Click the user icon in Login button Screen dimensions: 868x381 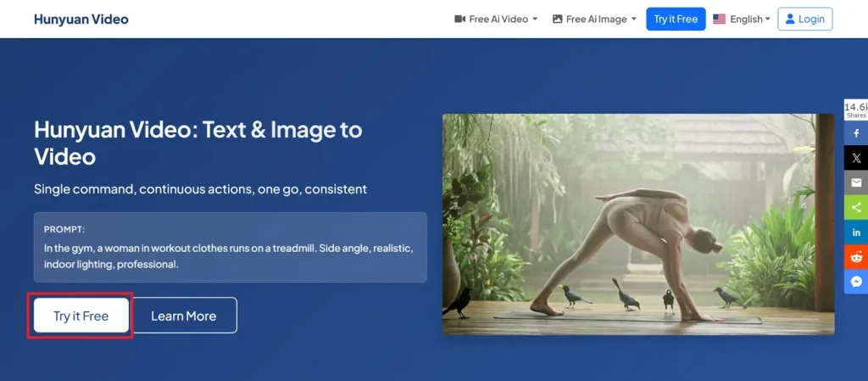[x=790, y=20]
